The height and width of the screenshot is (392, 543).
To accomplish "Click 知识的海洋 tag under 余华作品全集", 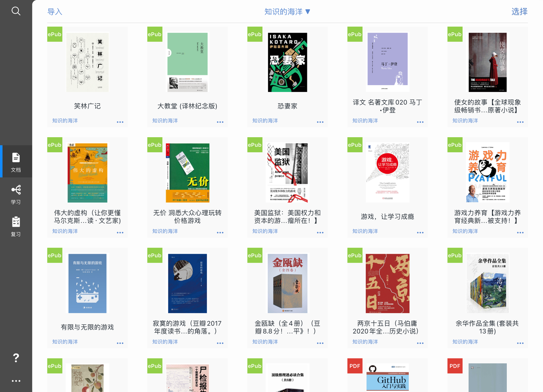I will [465, 341].
